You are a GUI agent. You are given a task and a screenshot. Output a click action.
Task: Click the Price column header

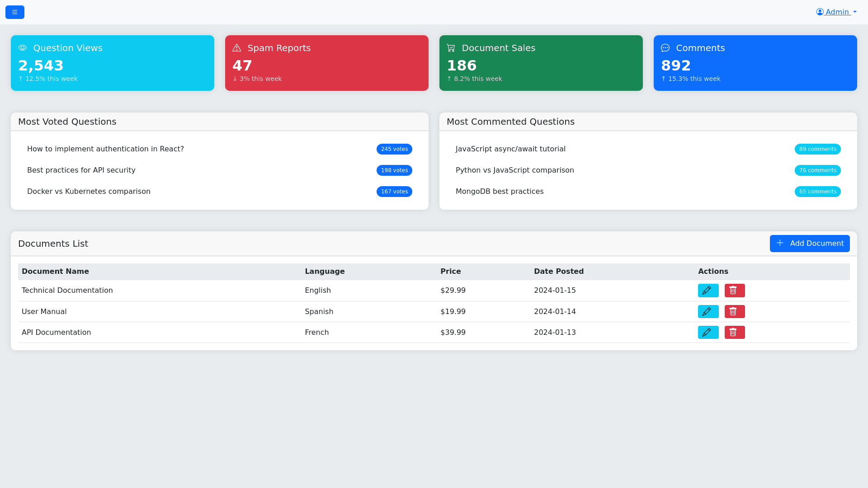(x=450, y=272)
